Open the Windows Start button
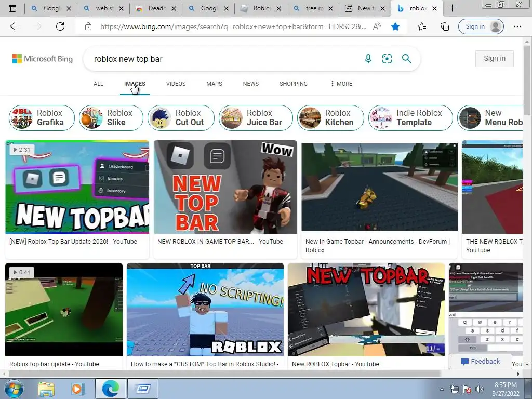 [14, 389]
